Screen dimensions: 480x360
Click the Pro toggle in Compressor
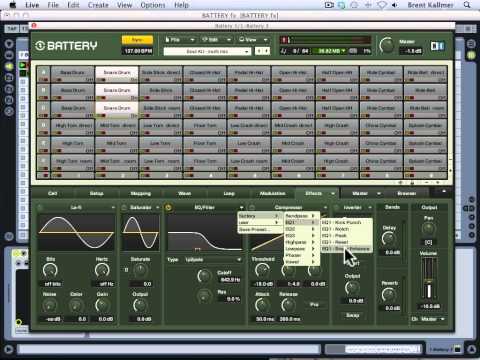click(314, 304)
